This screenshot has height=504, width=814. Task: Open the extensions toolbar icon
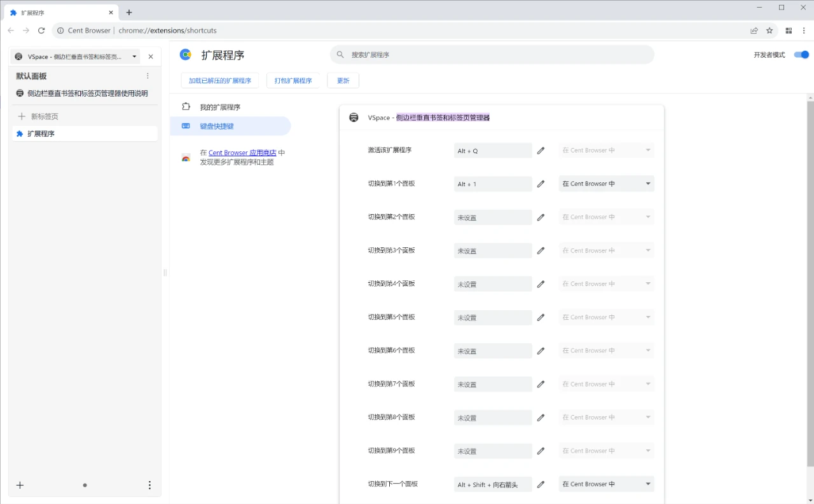(789, 31)
